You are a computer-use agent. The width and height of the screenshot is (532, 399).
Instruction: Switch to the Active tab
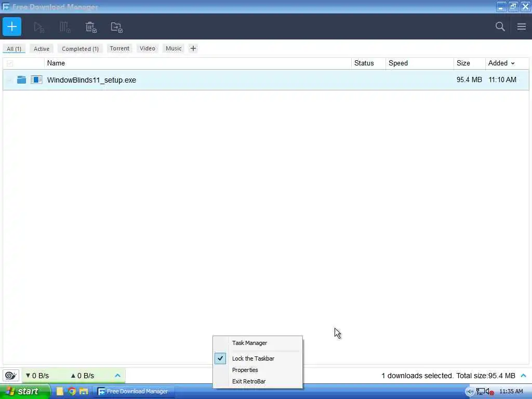coord(42,49)
